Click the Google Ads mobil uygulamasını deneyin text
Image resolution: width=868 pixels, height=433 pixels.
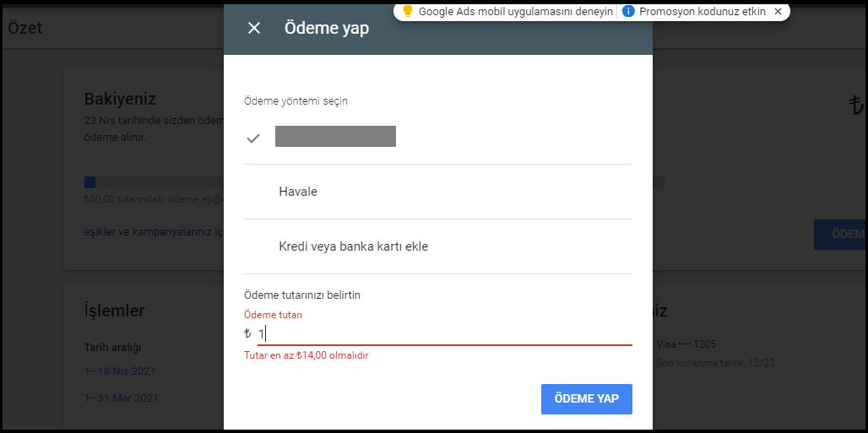(515, 12)
